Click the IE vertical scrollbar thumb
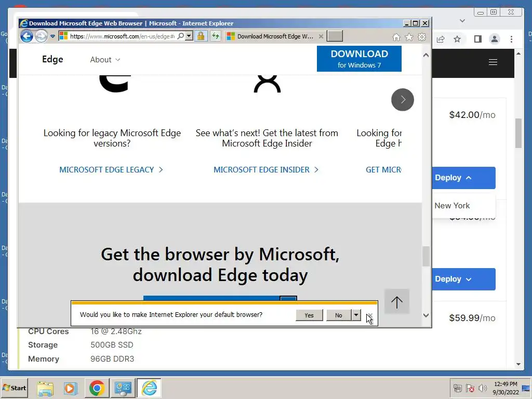 pos(426,256)
